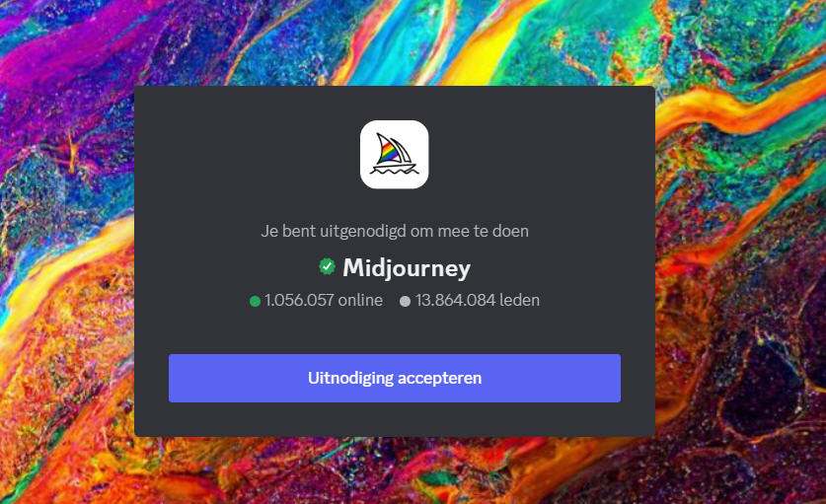Click the background artwork below the invite card

(395, 470)
